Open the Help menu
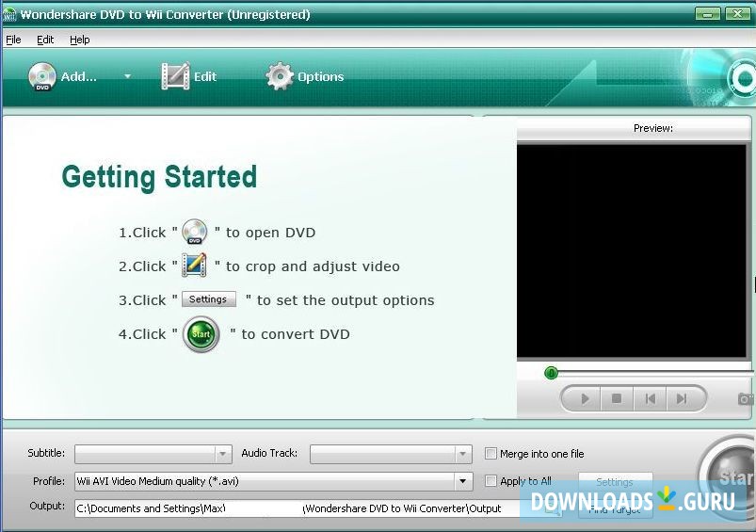The image size is (756, 532). click(x=79, y=40)
